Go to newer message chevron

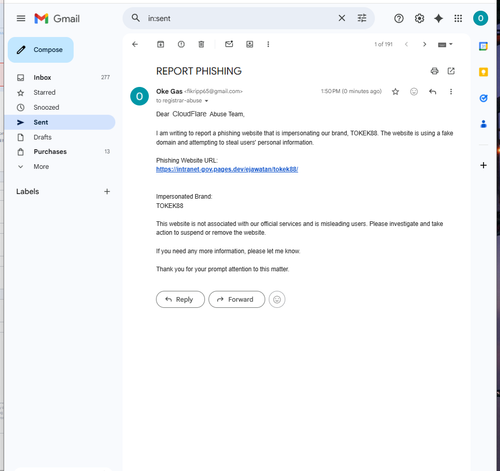[406, 44]
